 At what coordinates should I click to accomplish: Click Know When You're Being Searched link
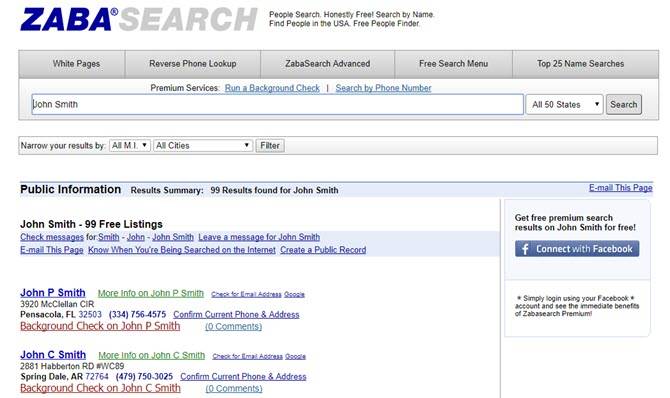coord(182,250)
